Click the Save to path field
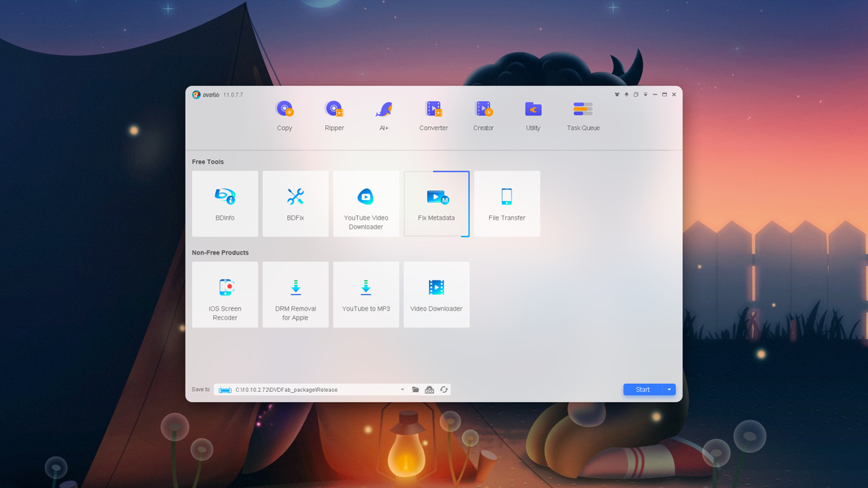 pos(311,390)
